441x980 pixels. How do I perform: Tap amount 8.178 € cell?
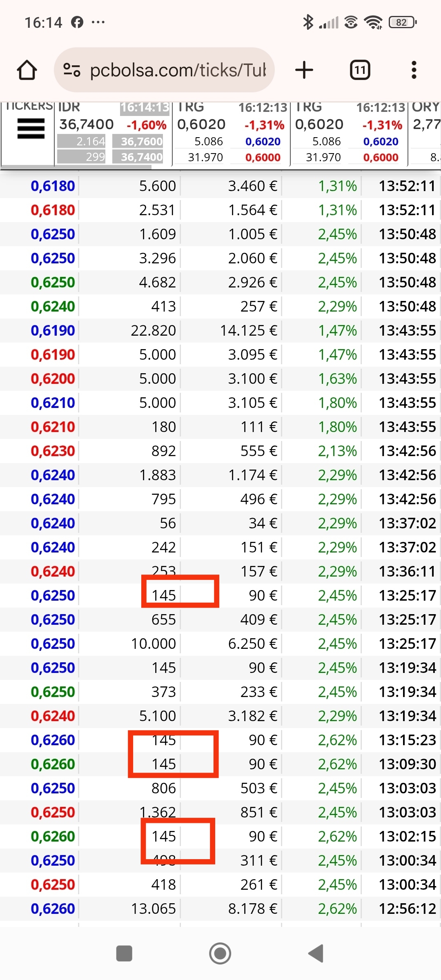click(x=252, y=909)
